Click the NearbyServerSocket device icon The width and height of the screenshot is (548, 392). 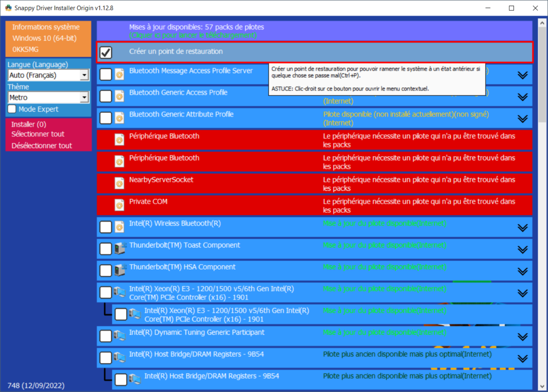click(x=119, y=183)
